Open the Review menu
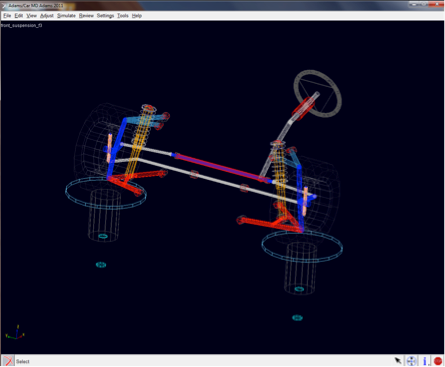445x367 pixels. 86,16
